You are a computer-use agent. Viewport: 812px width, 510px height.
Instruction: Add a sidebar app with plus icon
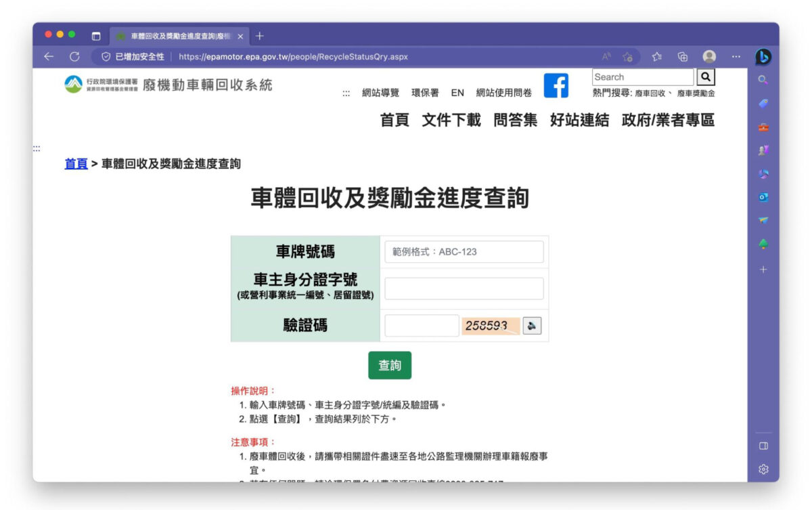point(763,270)
